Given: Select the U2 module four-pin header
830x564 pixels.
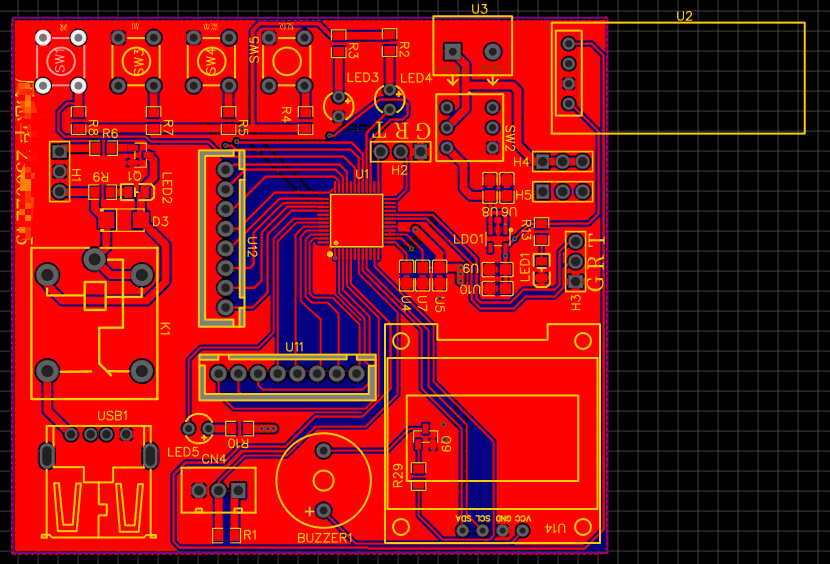Looking at the screenshot, I should click(x=569, y=73).
